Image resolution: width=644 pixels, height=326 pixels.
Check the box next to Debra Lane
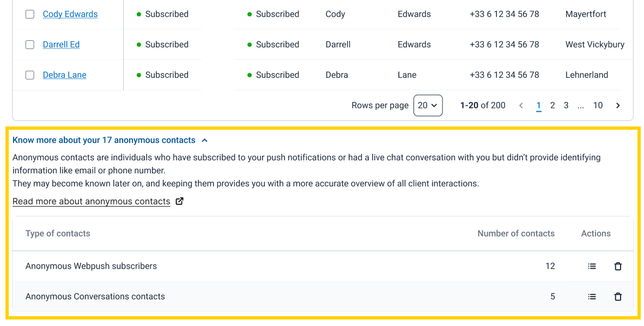30,75
